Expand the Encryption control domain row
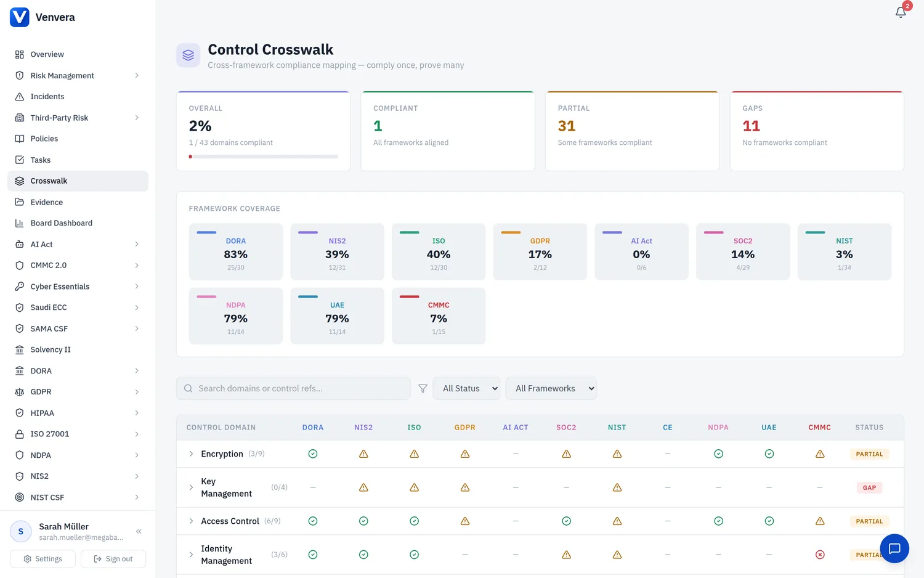 (191, 454)
